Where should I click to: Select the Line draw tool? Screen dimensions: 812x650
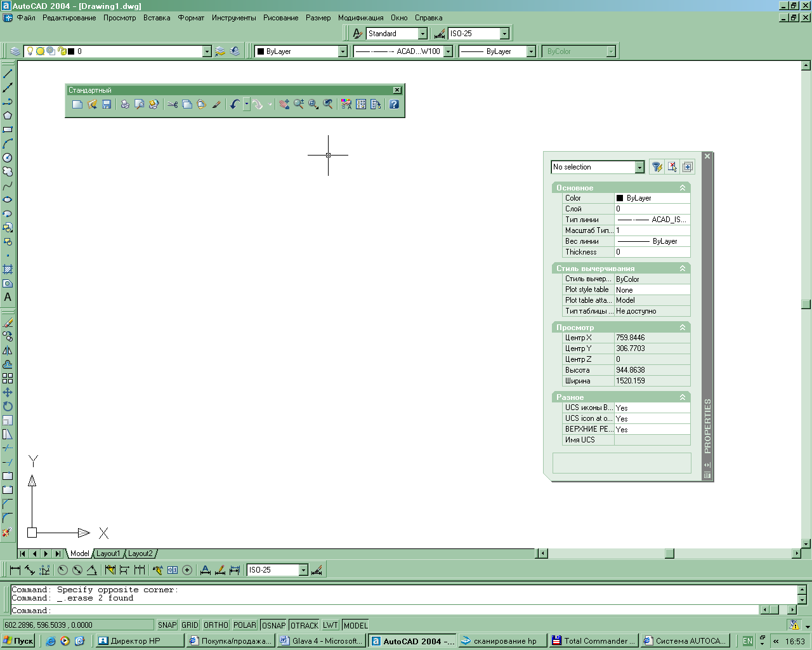tap(8, 74)
